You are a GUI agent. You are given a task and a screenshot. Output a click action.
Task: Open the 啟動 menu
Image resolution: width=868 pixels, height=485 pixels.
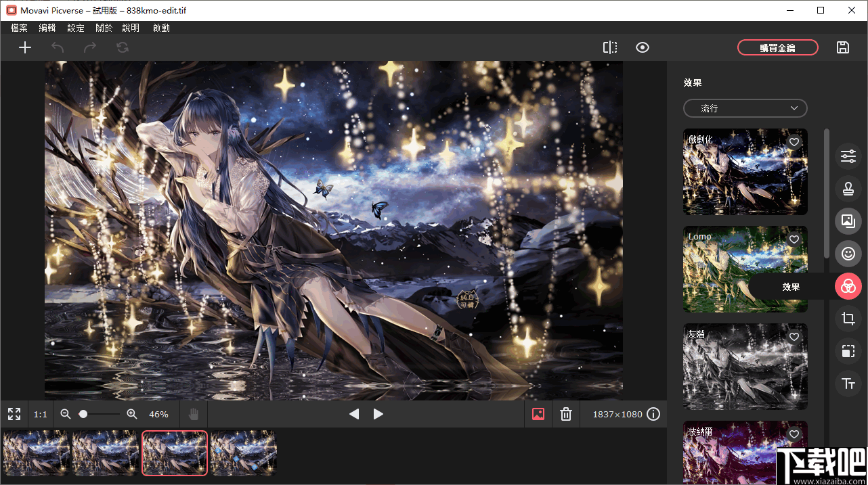point(161,28)
